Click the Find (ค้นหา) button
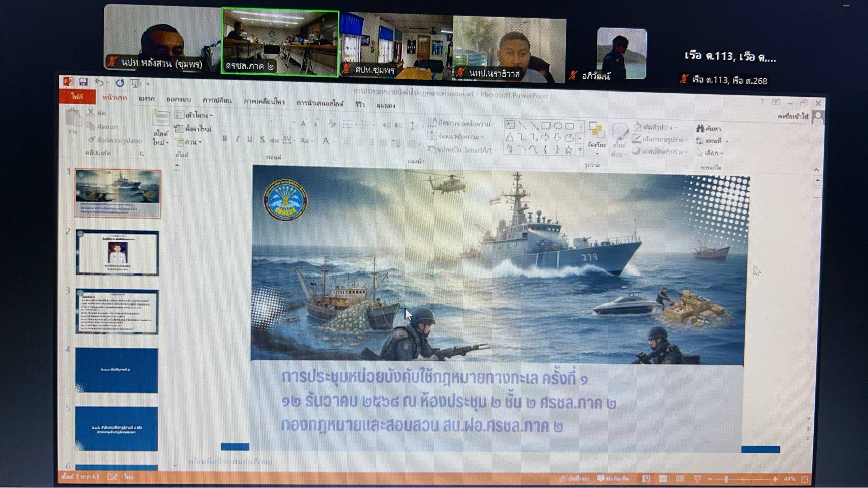 (x=708, y=129)
